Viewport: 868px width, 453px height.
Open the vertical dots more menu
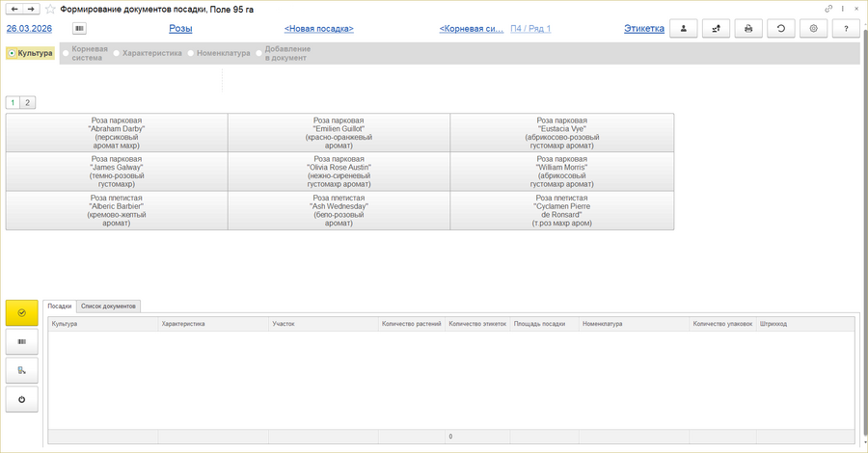[843, 9]
